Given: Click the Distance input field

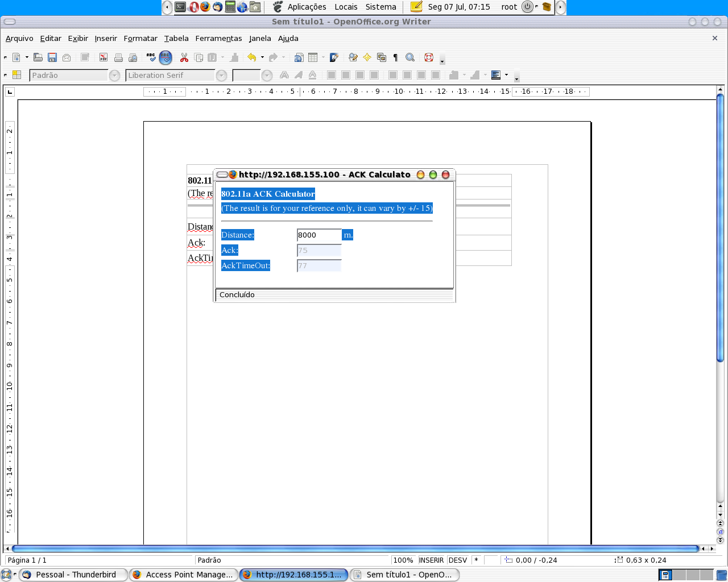Looking at the screenshot, I should coord(319,235).
